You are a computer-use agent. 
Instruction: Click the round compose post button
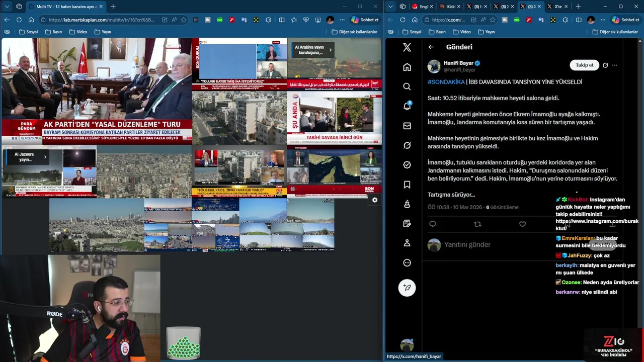point(407,288)
